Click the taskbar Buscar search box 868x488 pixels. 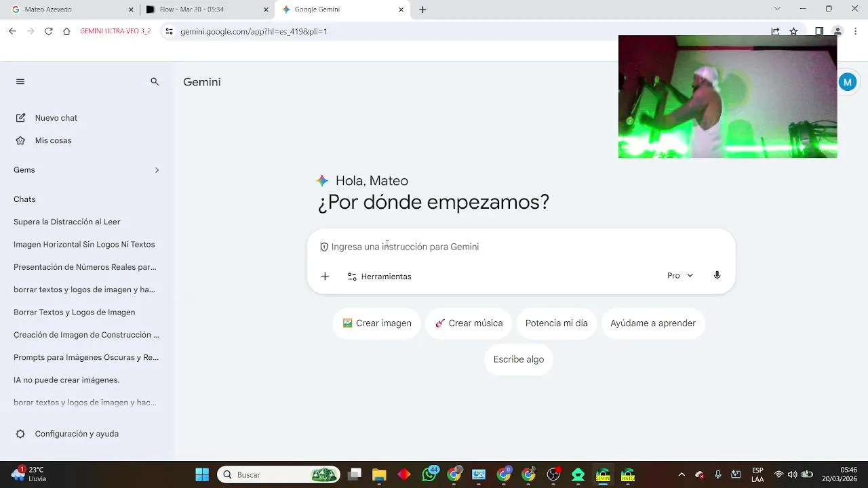pyautogui.click(x=278, y=474)
